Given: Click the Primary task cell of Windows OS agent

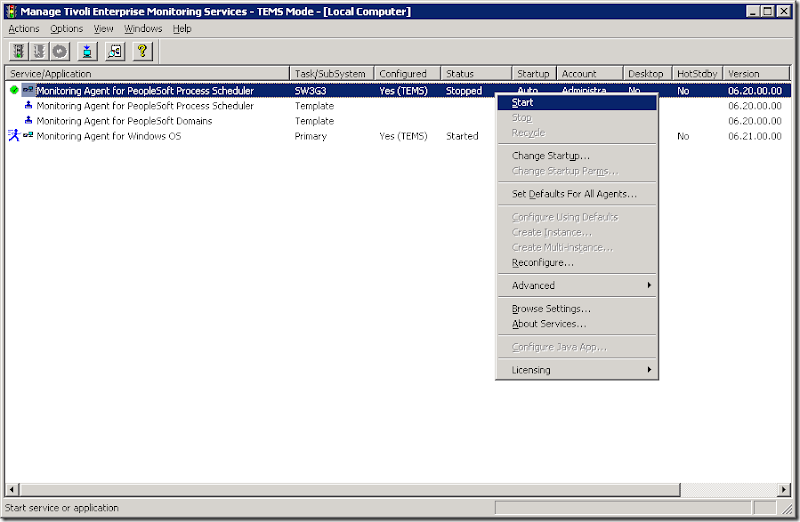Looking at the screenshot, I should tap(310, 136).
